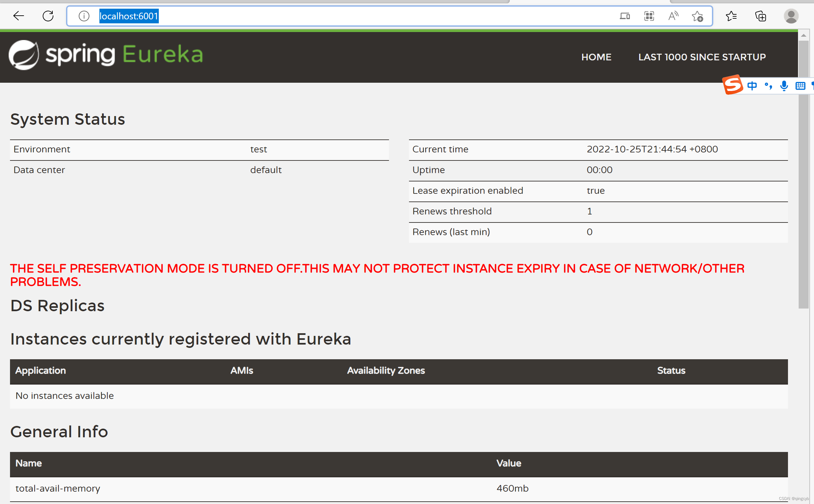Click the spring Eureka logo
814x504 pixels.
[106, 55]
